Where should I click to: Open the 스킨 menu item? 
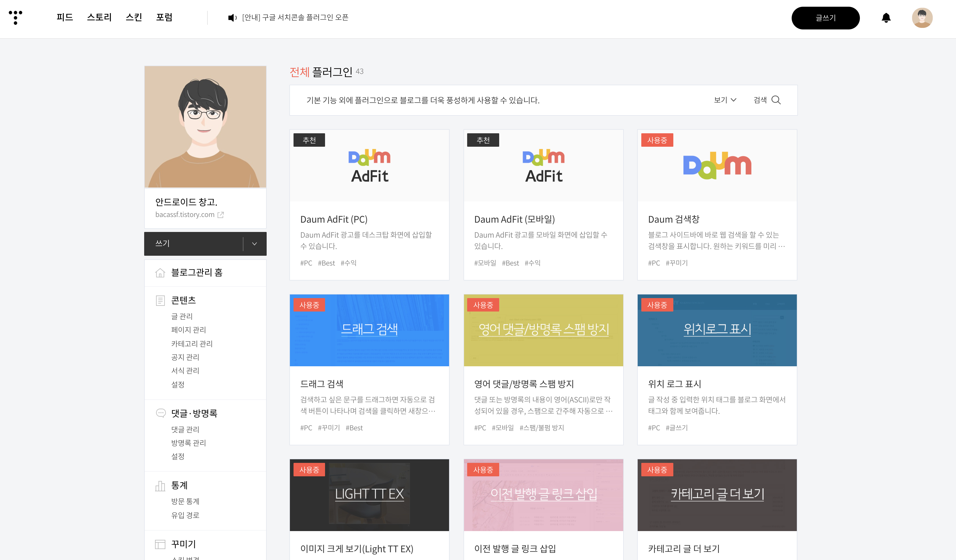(134, 18)
